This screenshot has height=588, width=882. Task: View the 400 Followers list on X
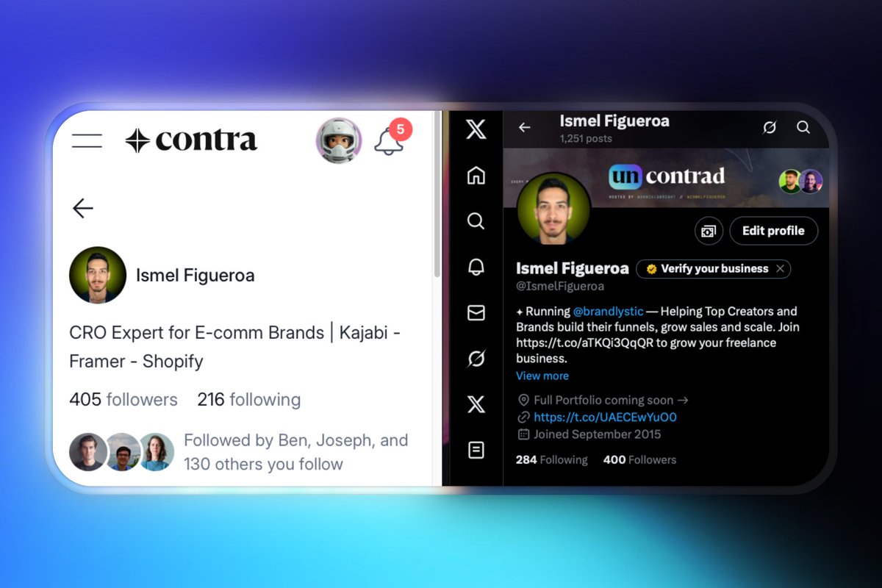click(x=639, y=460)
